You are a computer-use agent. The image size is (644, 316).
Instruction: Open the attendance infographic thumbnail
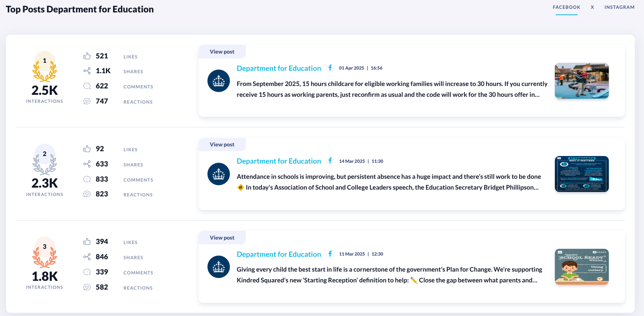582,174
